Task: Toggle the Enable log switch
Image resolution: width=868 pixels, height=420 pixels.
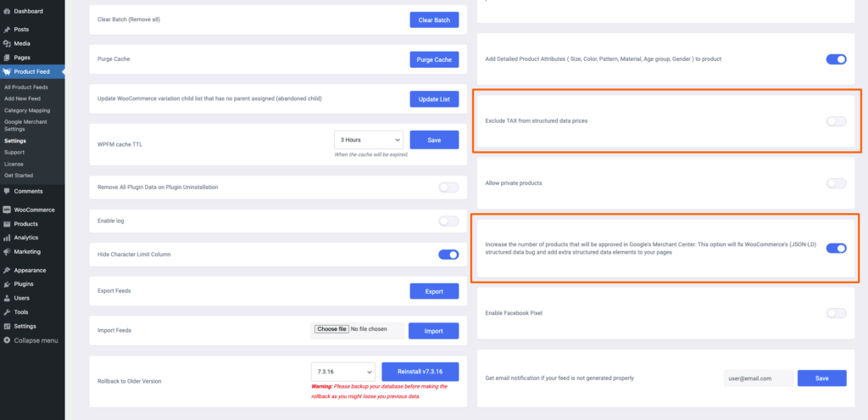Action: click(448, 221)
